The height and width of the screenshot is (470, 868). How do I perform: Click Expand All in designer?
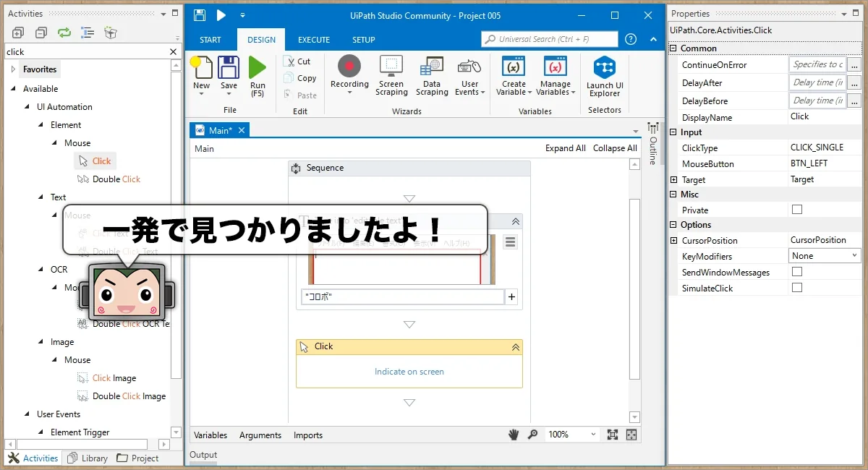pyautogui.click(x=566, y=148)
